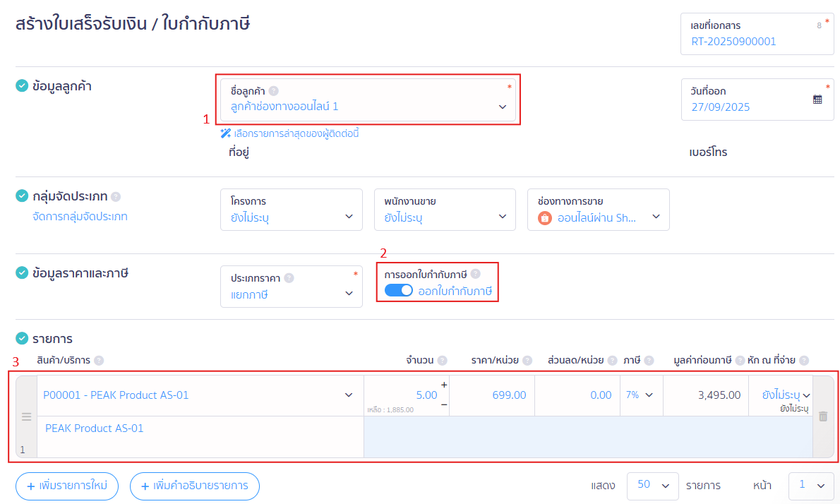Open the จัดการกลุ่มจัดประเภท link
The height and width of the screenshot is (504, 840).
(80, 217)
